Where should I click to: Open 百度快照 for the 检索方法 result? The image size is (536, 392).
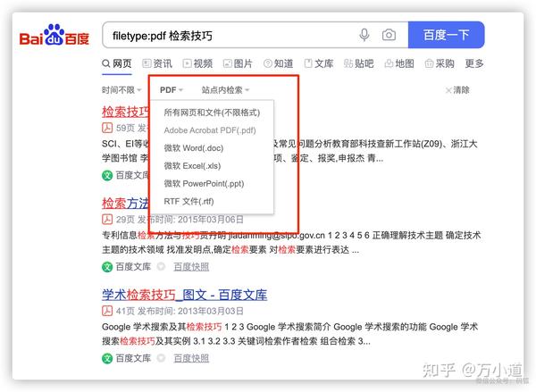pyautogui.click(x=191, y=267)
